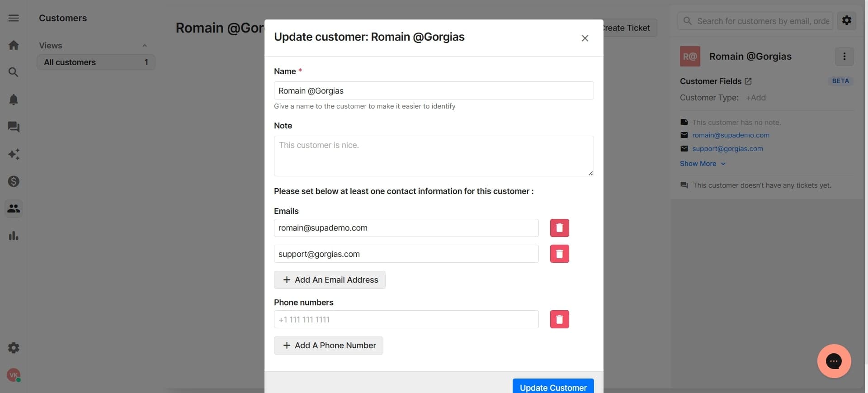This screenshot has width=868, height=393.
Task: Click the Update Customer button
Action: coord(553,387)
